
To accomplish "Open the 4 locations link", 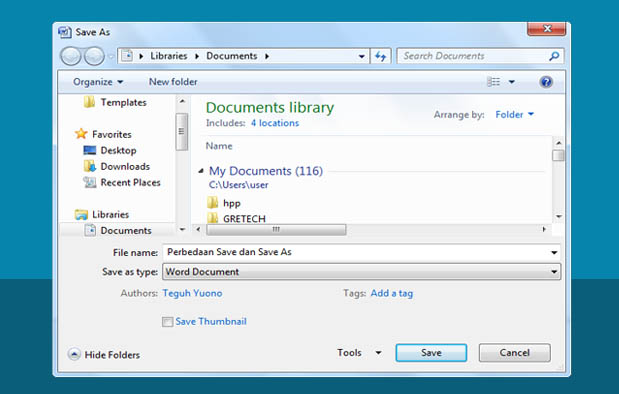I will pyautogui.click(x=275, y=123).
